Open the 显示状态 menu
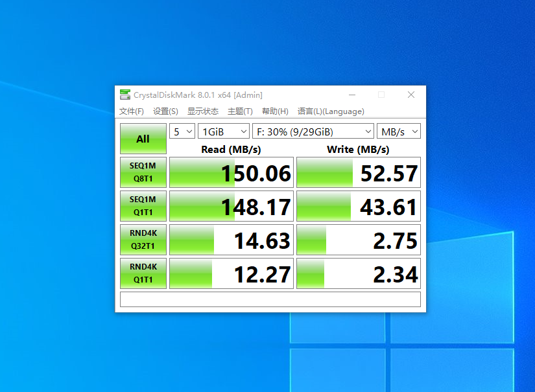 [x=203, y=111]
